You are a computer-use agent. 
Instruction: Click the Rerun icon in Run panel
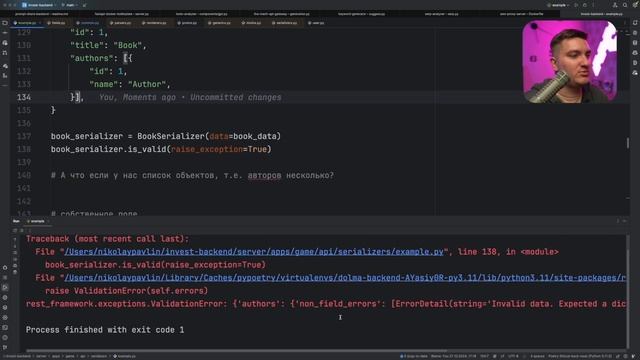pos(15,231)
